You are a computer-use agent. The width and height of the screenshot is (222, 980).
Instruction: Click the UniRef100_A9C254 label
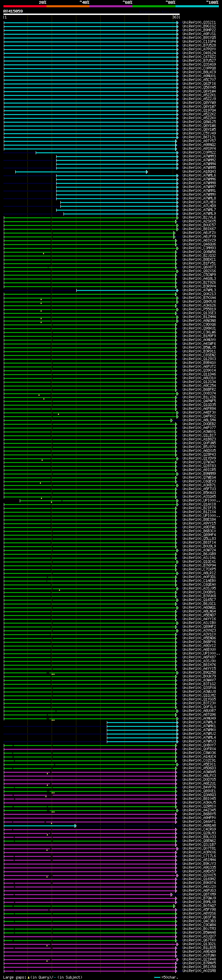tap(199, 386)
